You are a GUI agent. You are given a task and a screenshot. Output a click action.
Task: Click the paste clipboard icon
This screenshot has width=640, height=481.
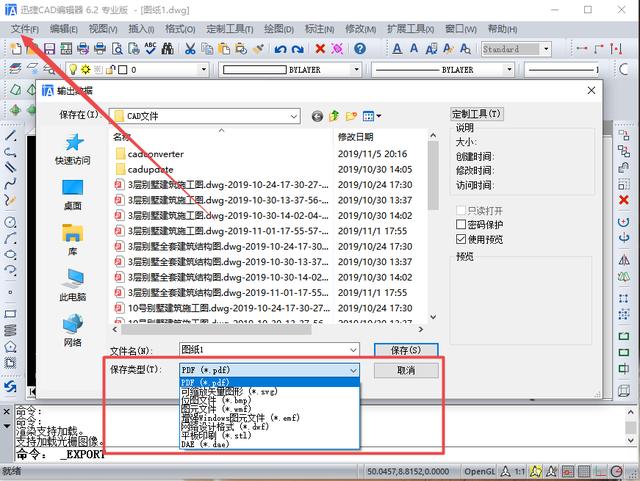click(224, 49)
